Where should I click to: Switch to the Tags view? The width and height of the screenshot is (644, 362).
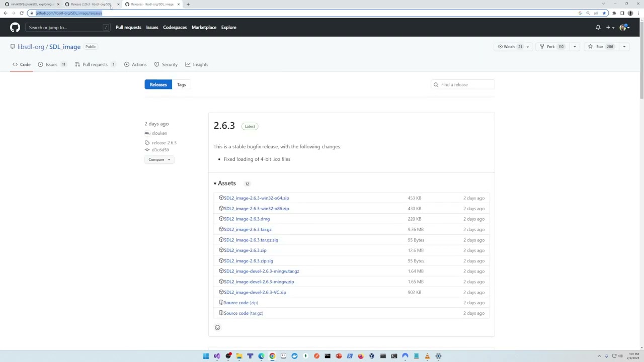tap(181, 84)
